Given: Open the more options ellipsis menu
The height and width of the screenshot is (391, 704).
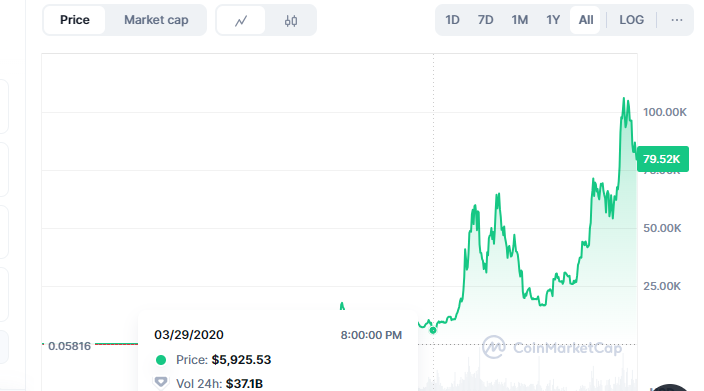Looking at the screenshot, I should 677,20.
